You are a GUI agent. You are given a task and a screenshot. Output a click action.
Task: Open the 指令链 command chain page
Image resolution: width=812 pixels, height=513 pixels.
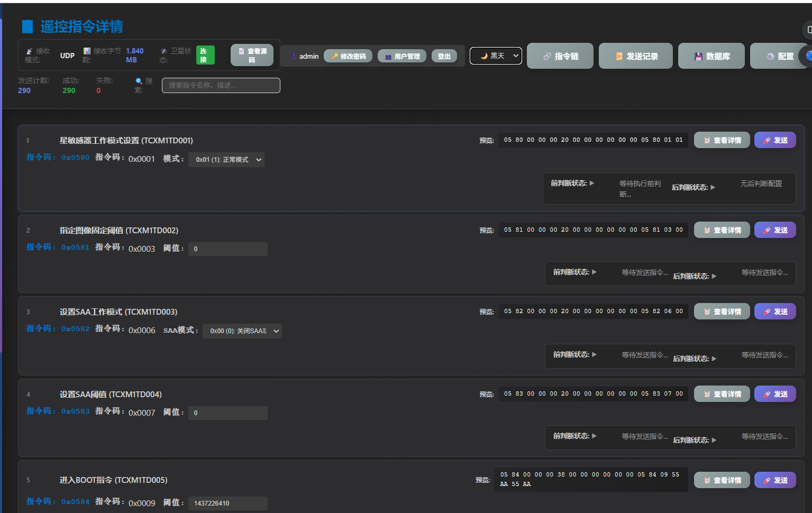(x=560, y=56)
